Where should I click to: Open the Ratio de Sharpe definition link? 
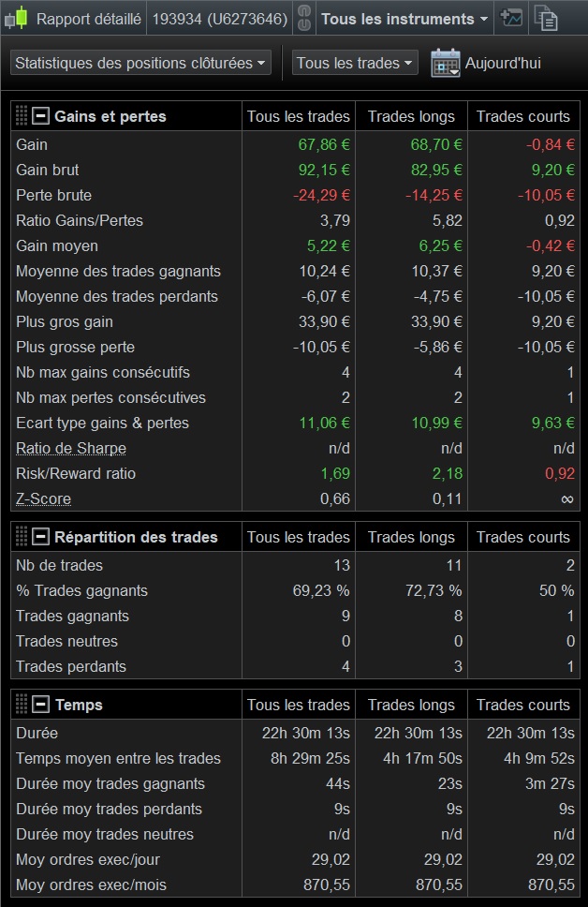(x=71, y=448)
